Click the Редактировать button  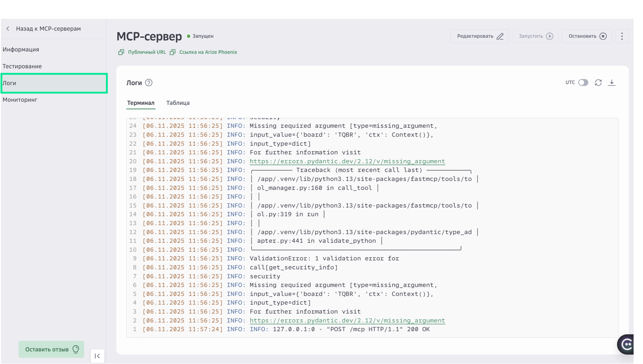point(479,36)
